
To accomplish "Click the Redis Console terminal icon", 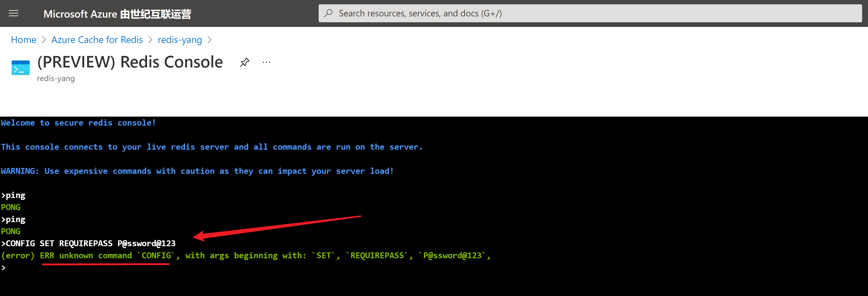I will 21,67.
